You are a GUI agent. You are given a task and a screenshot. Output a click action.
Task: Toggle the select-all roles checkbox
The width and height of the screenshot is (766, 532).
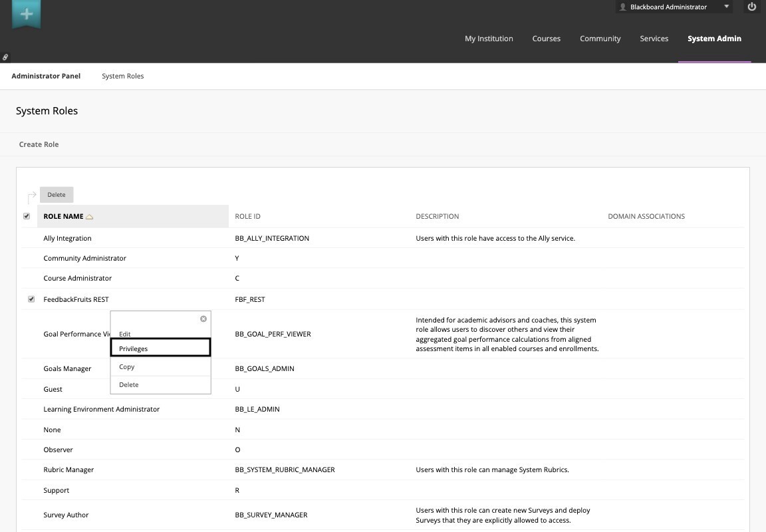27,216
